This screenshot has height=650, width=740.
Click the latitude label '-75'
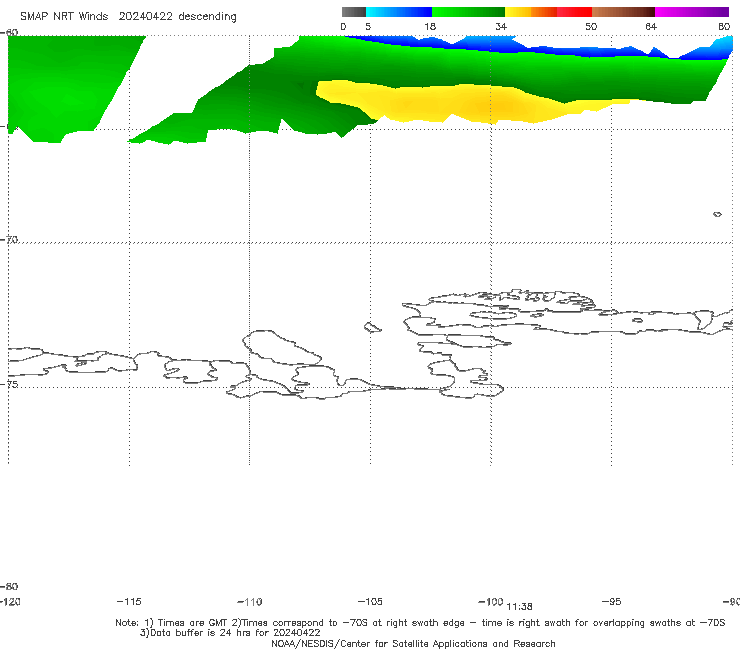(9, 384)
